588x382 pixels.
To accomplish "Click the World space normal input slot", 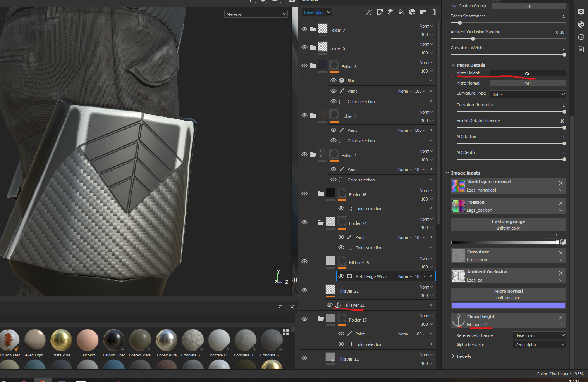I will [508, 186].
